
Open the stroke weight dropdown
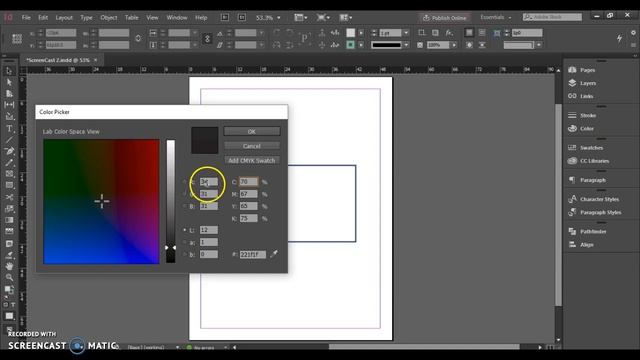[x=406, y=33]
